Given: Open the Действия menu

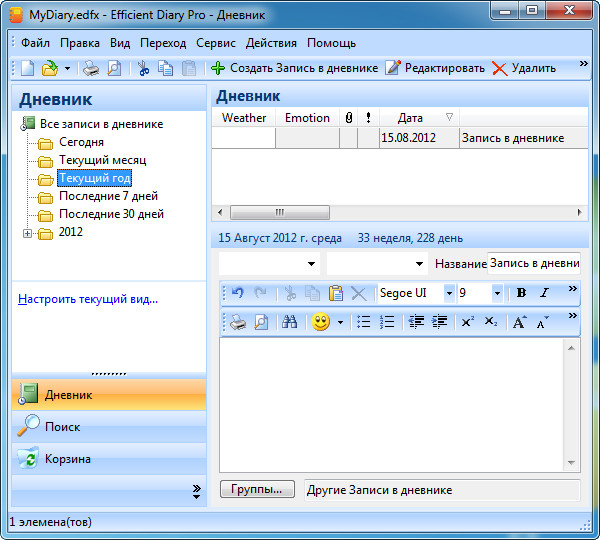Looking at the screenshot, I should pos(270,43).
